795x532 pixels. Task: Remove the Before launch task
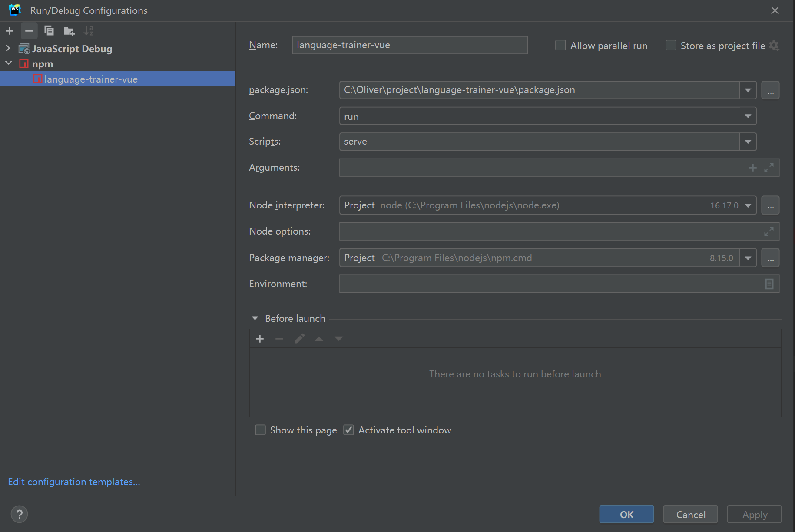[x=279, y=339]
